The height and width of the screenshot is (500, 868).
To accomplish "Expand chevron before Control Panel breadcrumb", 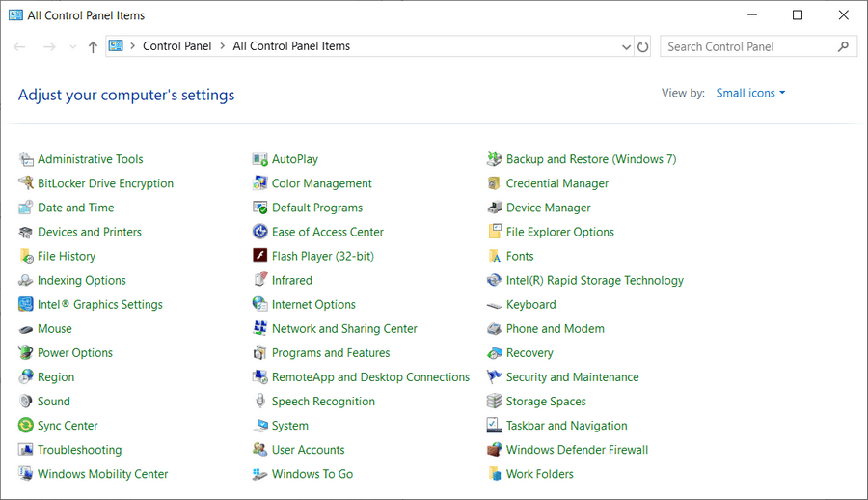I will (x=133, y=46).
